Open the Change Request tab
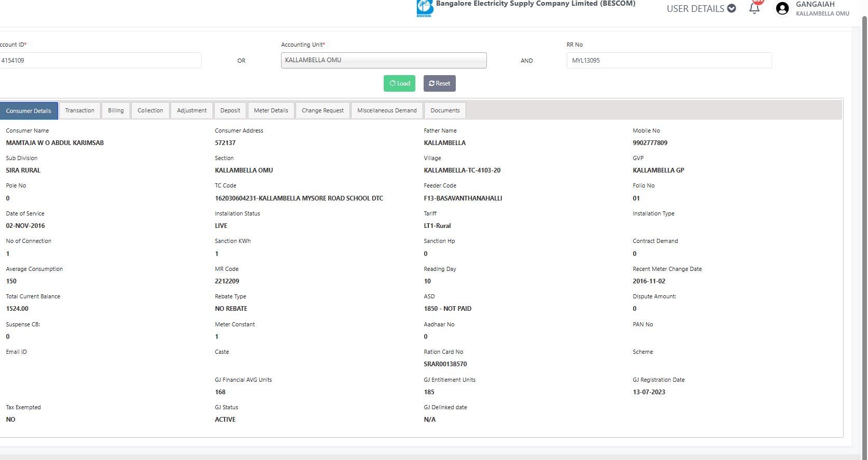868x460 pixels. (x=323, y=110)
